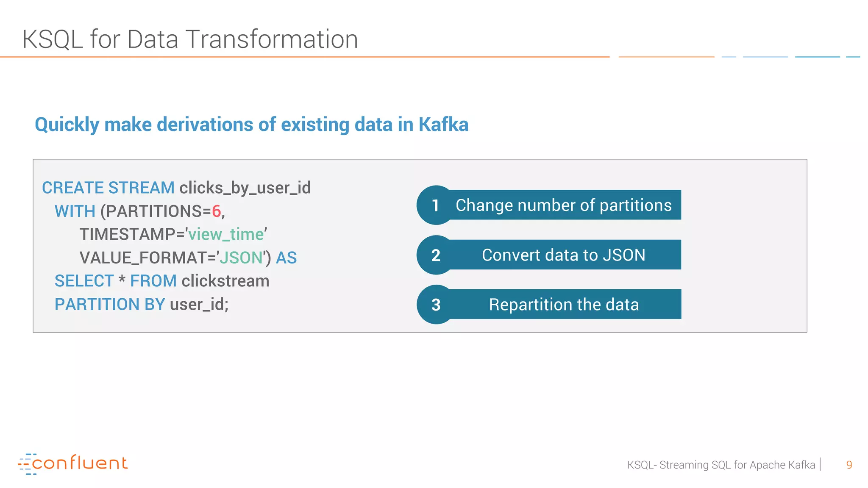
Task: Click the CREATE STREAM keyword
Action: (108, 188)
